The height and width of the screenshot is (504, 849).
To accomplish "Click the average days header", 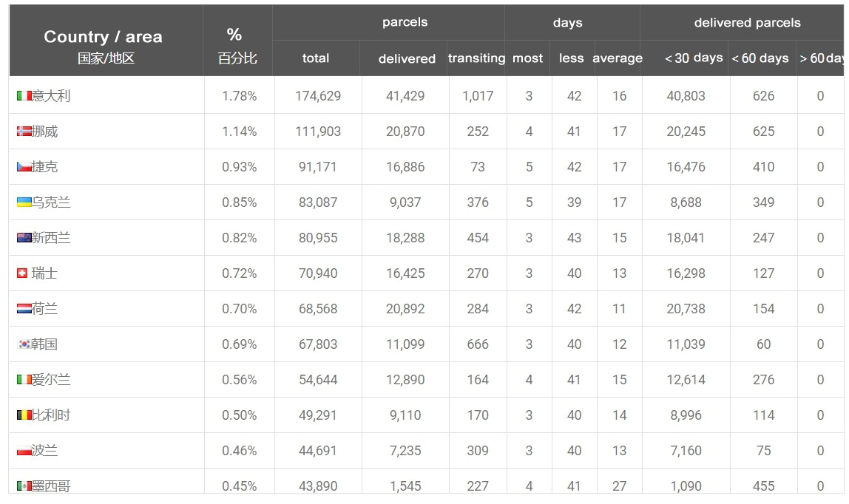I will [618, 58].
